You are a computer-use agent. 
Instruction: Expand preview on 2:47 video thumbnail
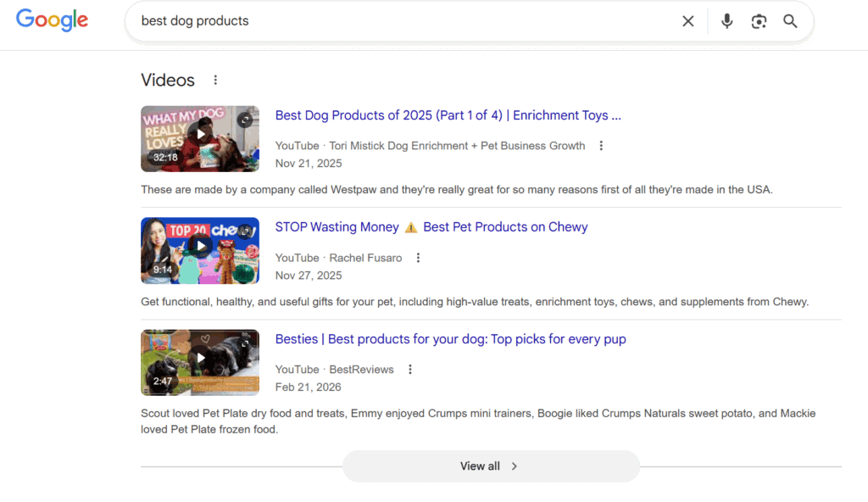pos(245,343)
